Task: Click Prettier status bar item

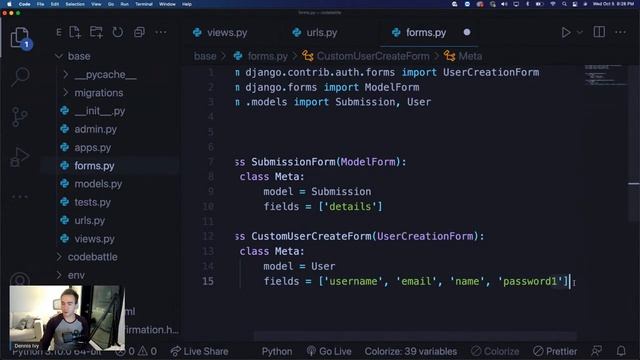Action: click(x=555, y=351)
